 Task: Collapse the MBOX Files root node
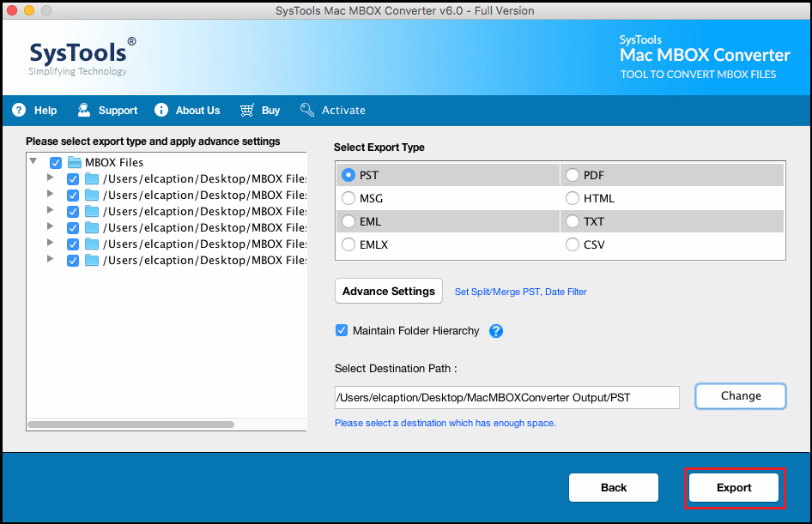coord(33,161)
